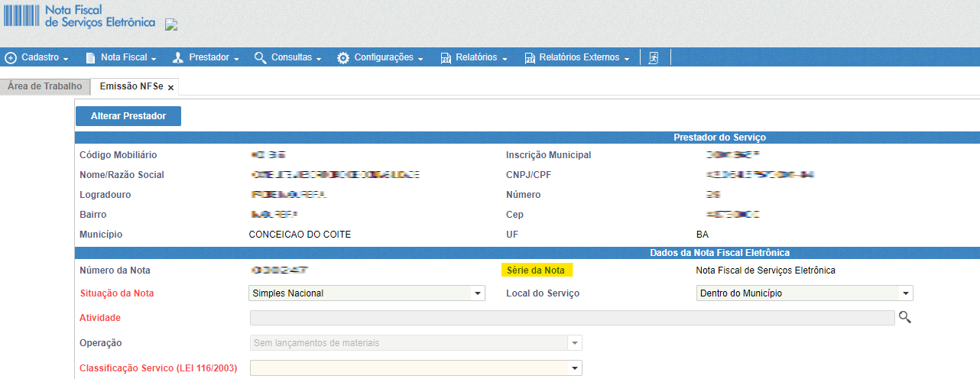
Task: Click the exit icon in the menu bar
Action: click(654, 58)
